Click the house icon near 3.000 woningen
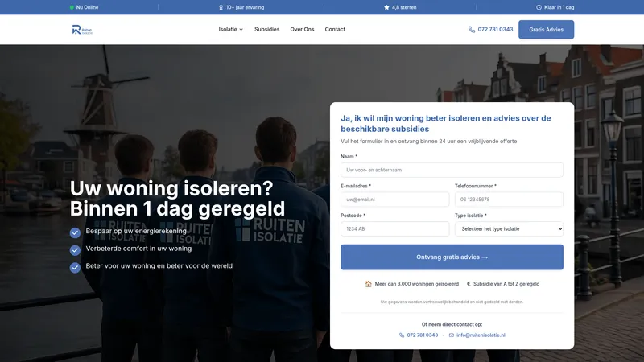This screenshot has height=362, width=644. coord(369,284)
